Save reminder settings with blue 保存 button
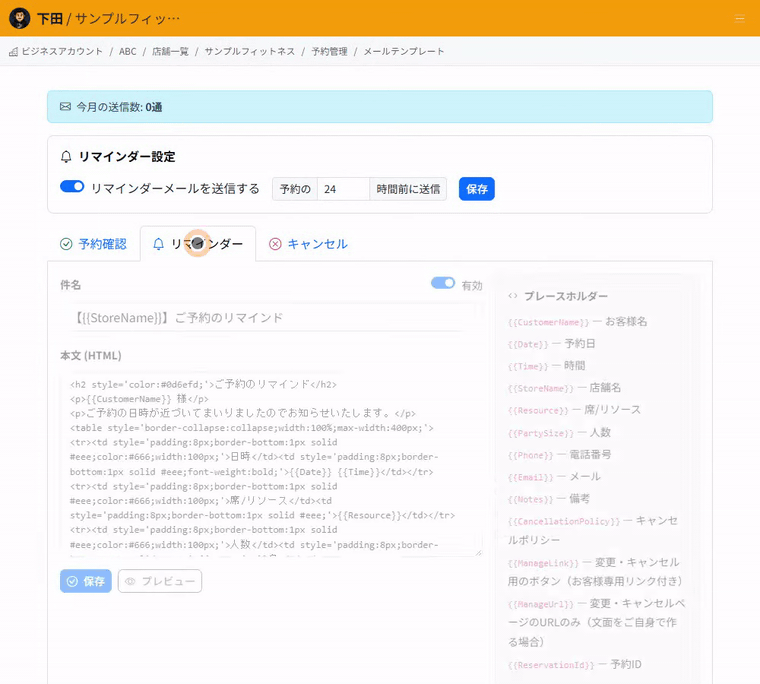 click(477, 189)
